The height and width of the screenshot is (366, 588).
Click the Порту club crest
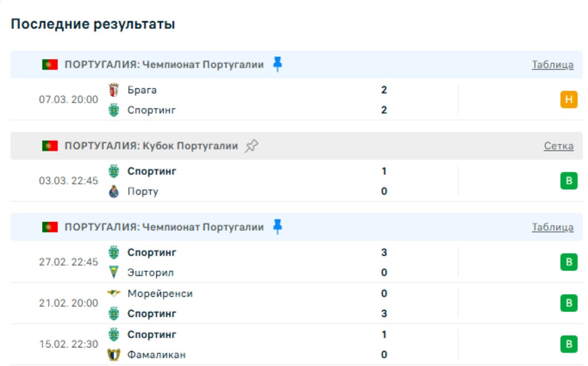coord(114,191)
